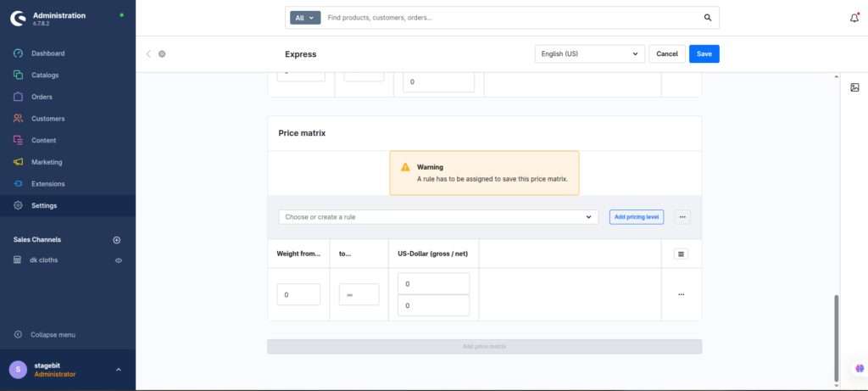Click the brain assistant icon
The height and width of the screenshot is (391, 868).
[860, 368]
